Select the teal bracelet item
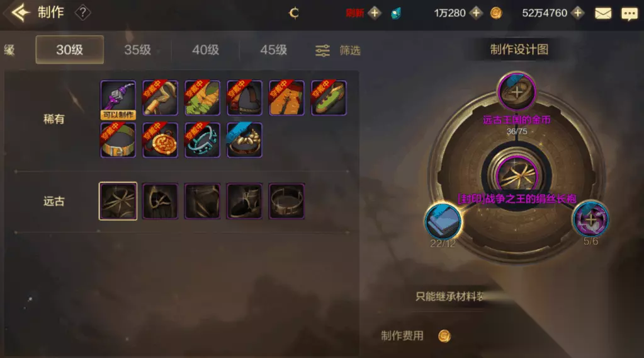 202,140
